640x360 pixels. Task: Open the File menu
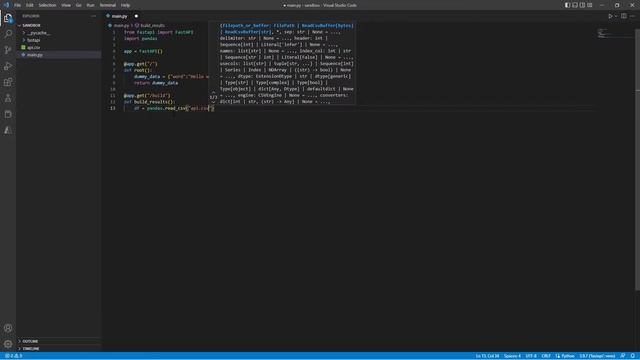point(18,5)
